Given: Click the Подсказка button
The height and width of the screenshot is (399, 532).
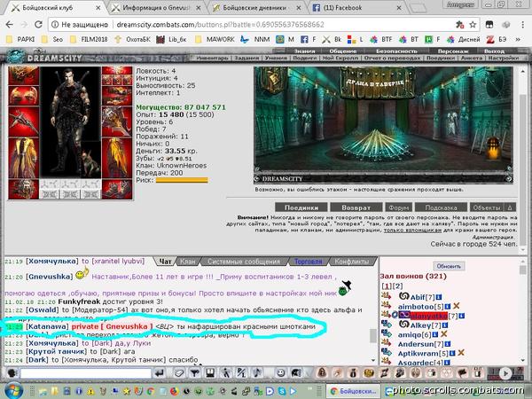Looking at the screenshot, I should point(441,207).
